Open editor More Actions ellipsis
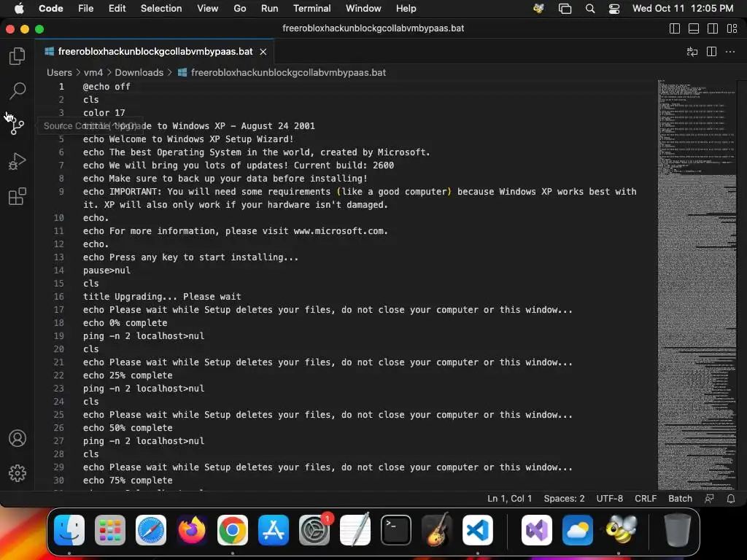747x560 pixels. [x=729, y=52]
